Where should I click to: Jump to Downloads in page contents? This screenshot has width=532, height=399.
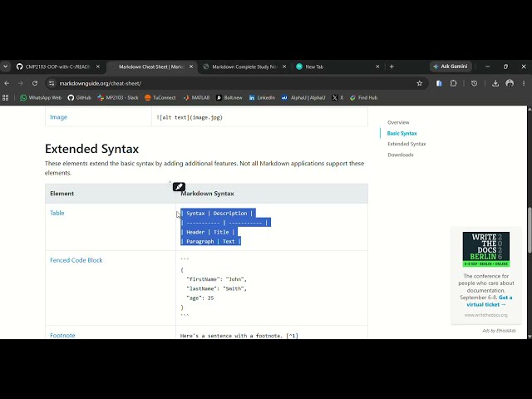401,155
